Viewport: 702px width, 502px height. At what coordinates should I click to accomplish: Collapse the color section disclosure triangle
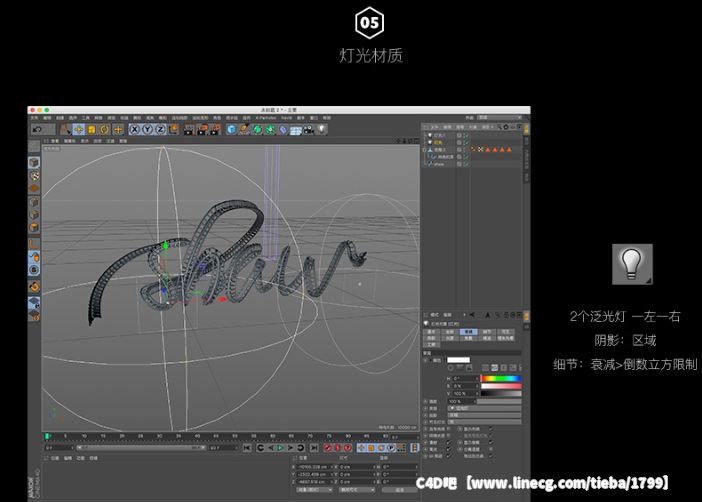[432, 360]
